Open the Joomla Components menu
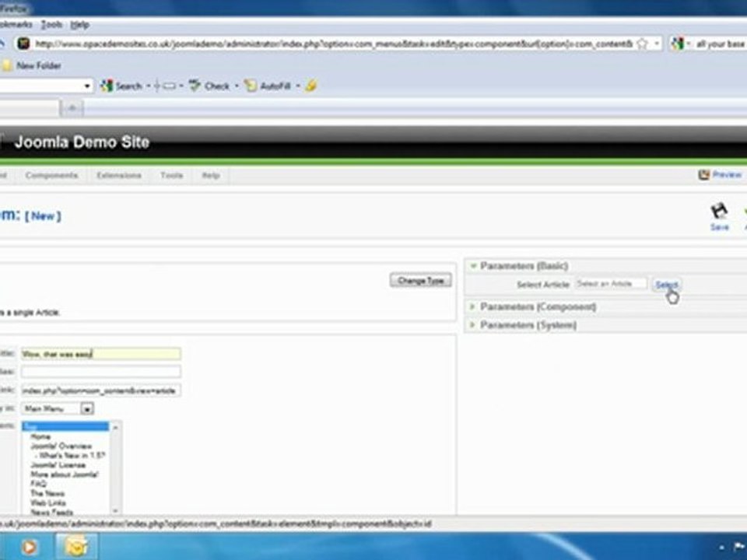 [51, 175]
